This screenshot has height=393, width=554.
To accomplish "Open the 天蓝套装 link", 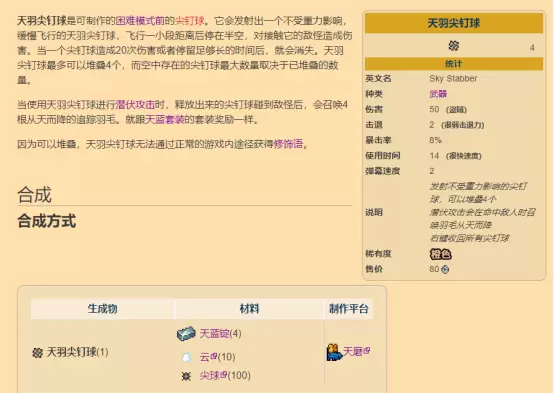I will coord(165,119).
